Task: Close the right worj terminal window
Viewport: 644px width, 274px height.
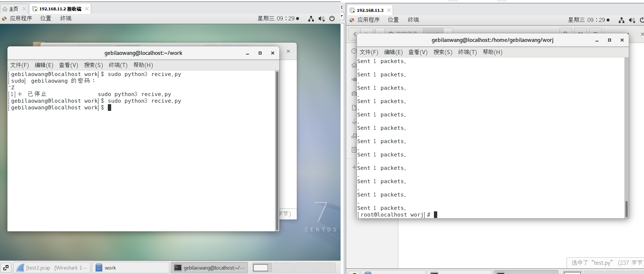Action: (x=622, y=40)
